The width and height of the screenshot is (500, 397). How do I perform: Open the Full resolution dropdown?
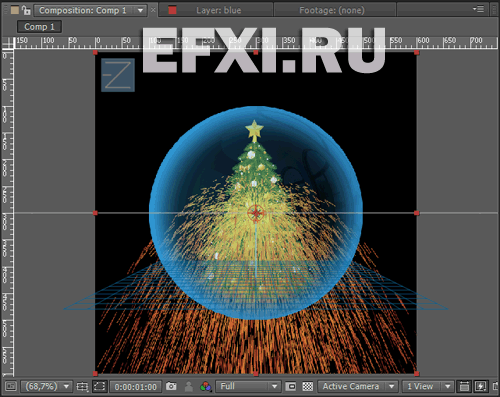pos(248,386)
